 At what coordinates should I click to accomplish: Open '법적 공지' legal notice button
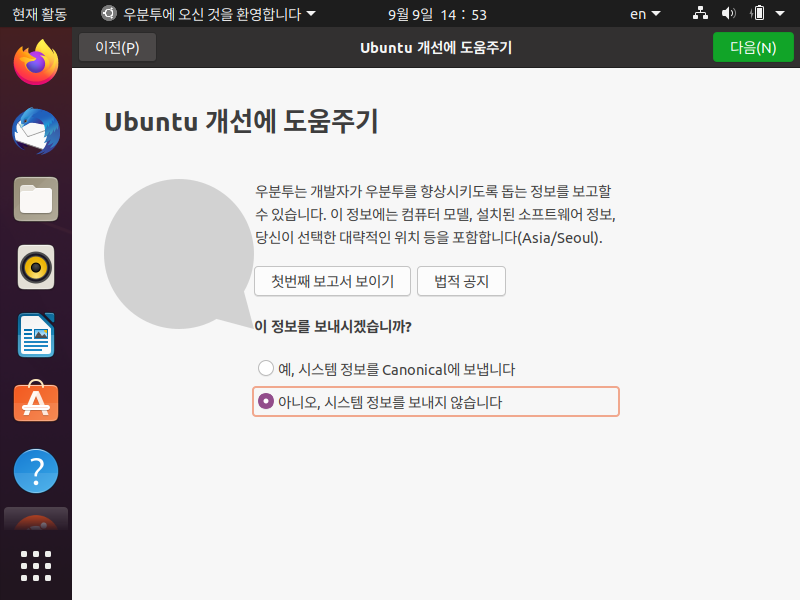click(461, 281)
